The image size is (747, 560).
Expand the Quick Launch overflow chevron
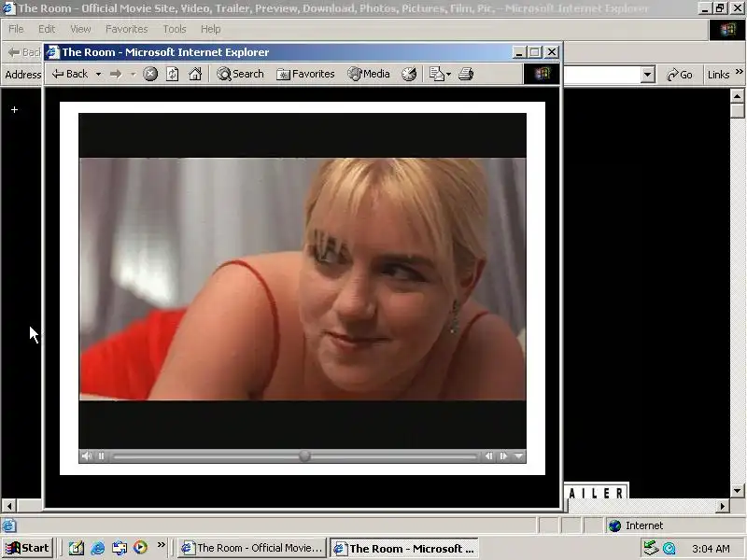click(161, 545)
